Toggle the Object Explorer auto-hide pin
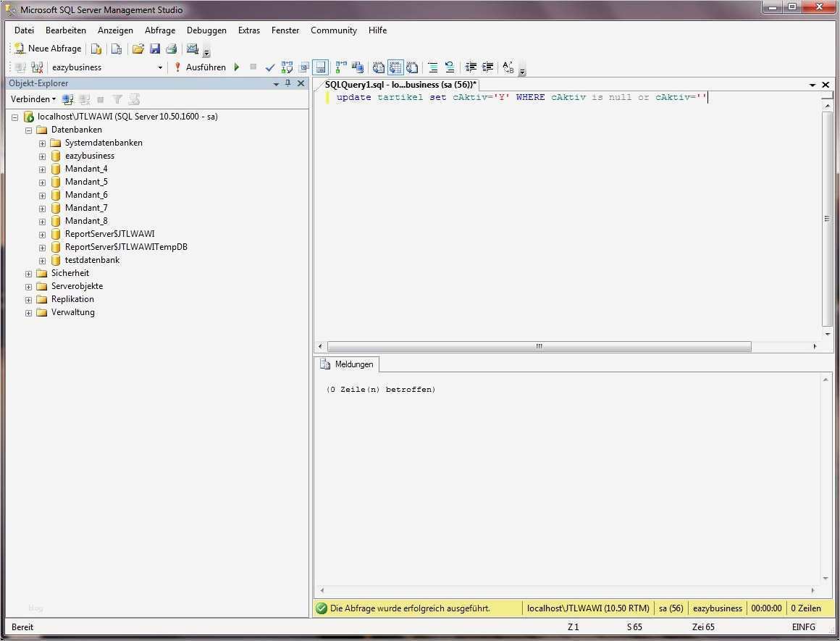This screenshot has width=840, height=641. coord(287,83)
